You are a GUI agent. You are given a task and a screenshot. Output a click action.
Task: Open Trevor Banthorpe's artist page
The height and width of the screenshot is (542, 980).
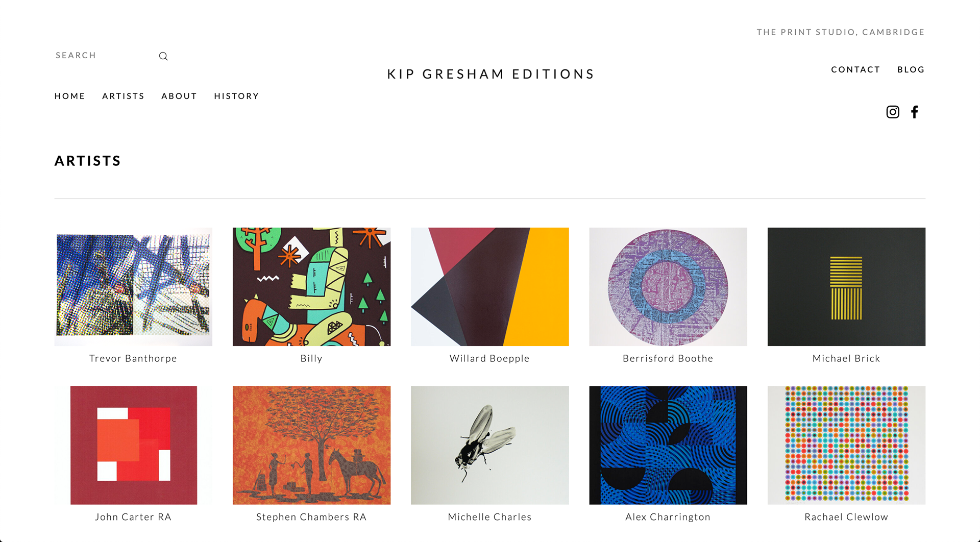[133, 287]
